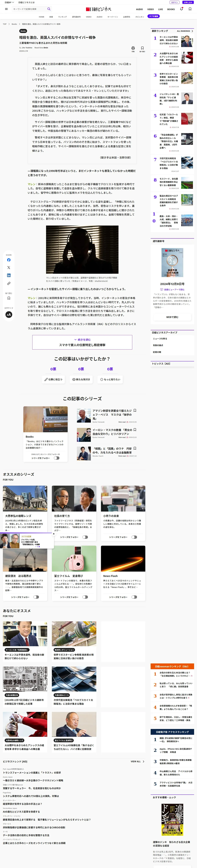Vote 仕事に役立つ with the pencil button
Viewport: 197px width, 868px height.
pyautogui.click(x=53, y=379)
